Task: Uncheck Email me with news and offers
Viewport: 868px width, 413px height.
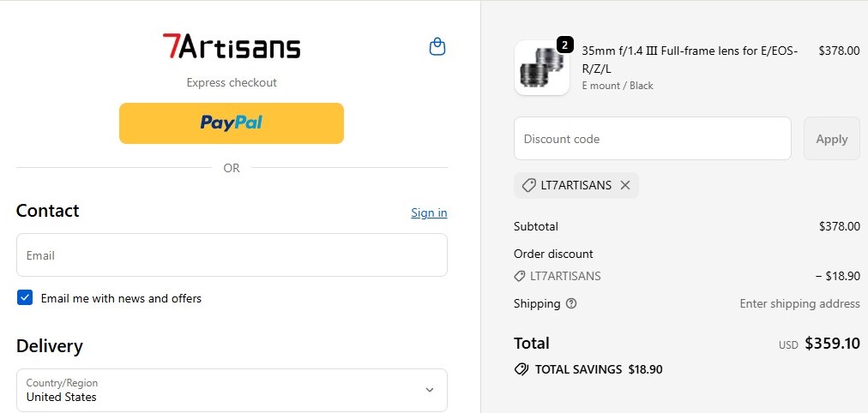Action: click(25, 298)
